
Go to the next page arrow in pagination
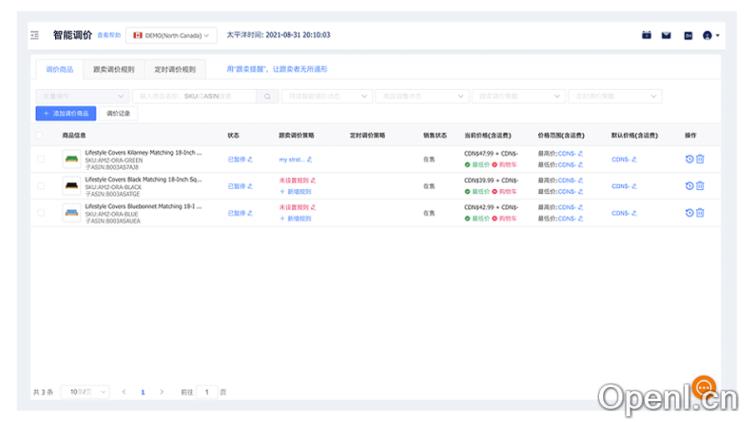click(x=162, y=392)
